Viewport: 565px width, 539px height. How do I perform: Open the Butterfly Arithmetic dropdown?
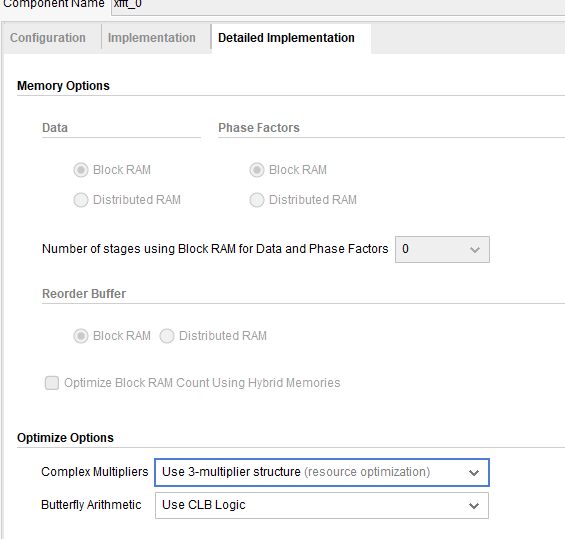click(322, 505)
